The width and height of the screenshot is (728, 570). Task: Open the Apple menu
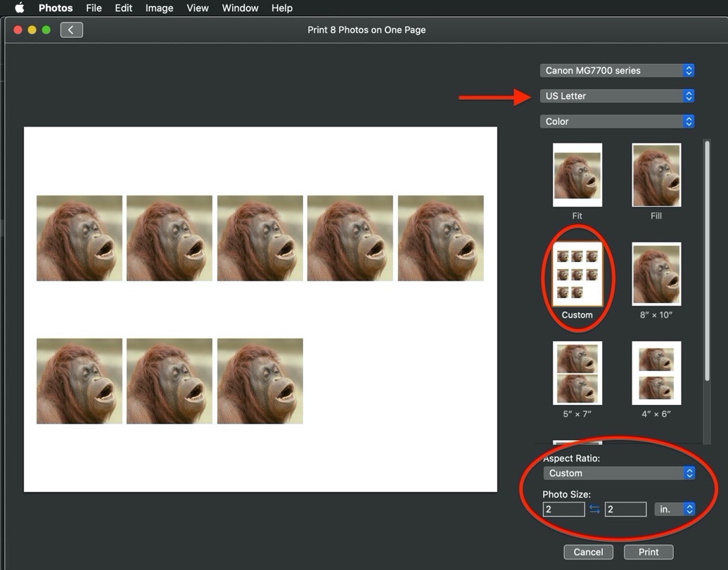click(x=20, y=8)
